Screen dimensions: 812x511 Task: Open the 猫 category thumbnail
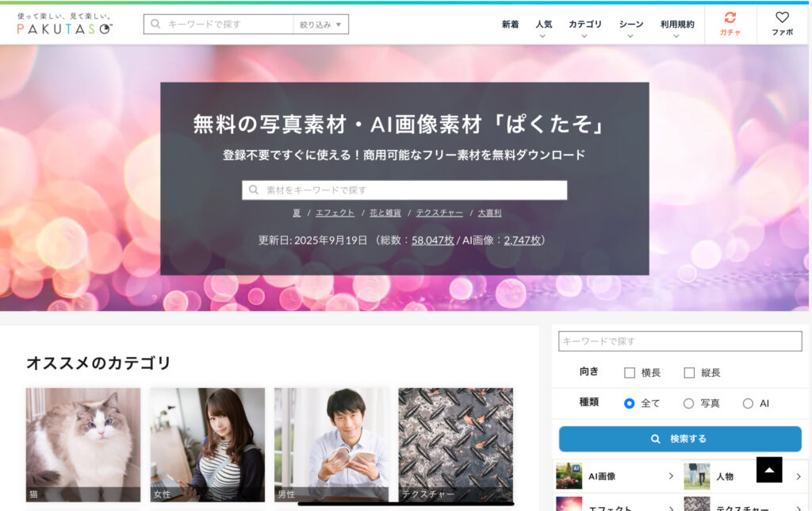(83, 444)
